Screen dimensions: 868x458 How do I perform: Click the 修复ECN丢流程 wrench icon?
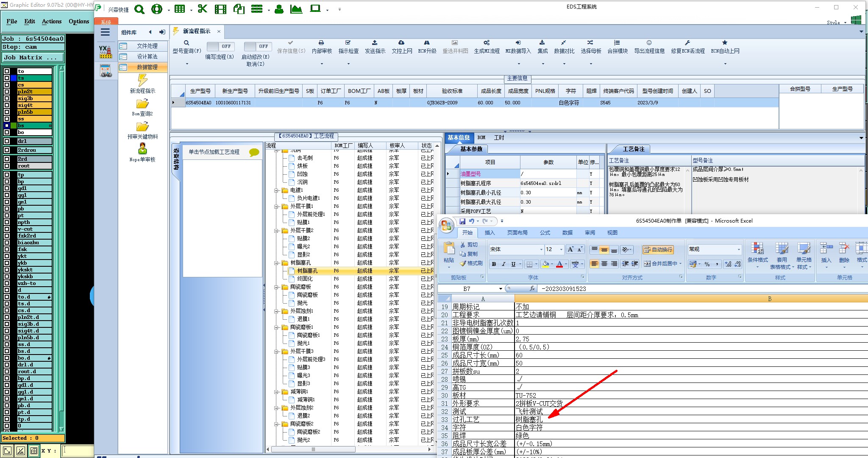point(687,43)
